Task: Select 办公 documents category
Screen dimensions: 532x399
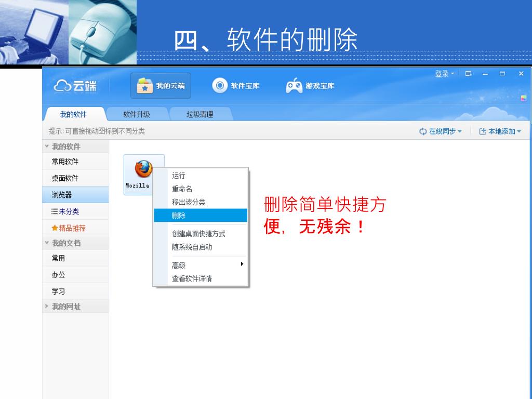Action: pos(75,275)
